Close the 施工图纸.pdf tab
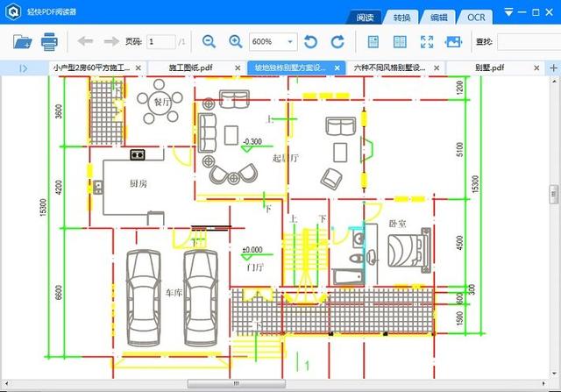The width and height of the screenshot is (561, 392). [x=238, y=68]
